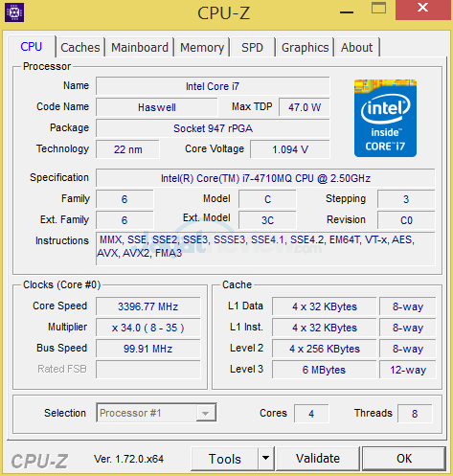Screen dimensions: 453x476
Task: Expand the Tools button dropdown arrow
Action: coord(265,459)
